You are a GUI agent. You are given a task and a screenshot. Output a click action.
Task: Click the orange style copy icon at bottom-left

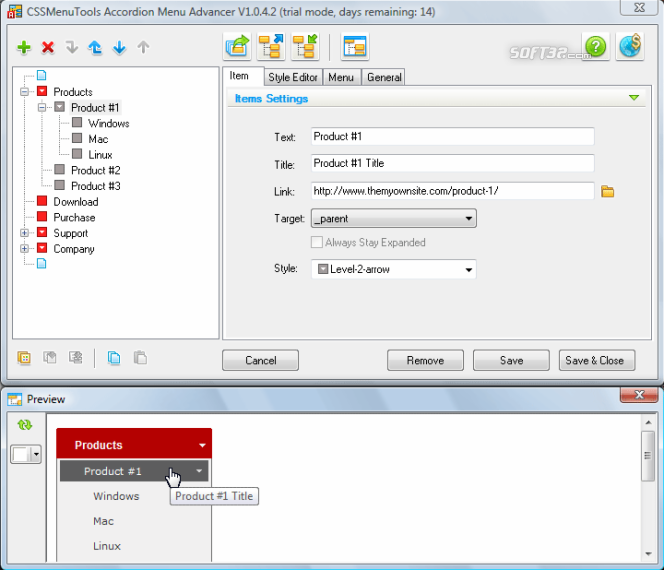(x=24, y=358)
